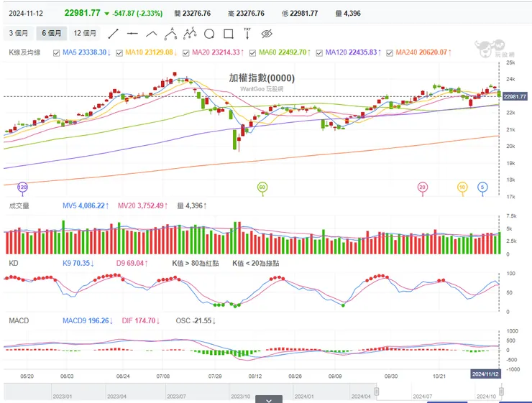Uncheck the MA20 moving average checkbox
This screenshot has width=532, height=403.
pyautogui.click(x=186, y=52)
